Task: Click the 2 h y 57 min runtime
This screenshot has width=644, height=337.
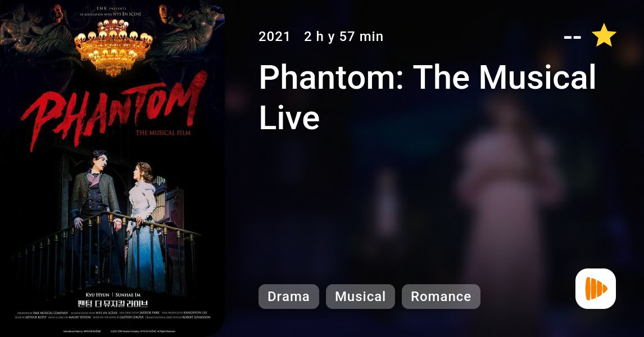Action: click(x=344, y=37)
